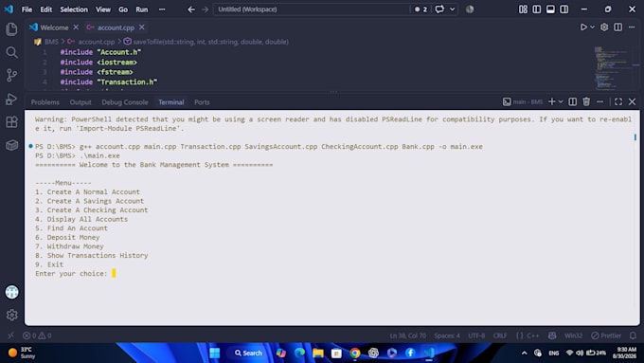Open the Source Control view
Image resolution: width=644 pixels, height=363 pixels.
coord(12,75)
